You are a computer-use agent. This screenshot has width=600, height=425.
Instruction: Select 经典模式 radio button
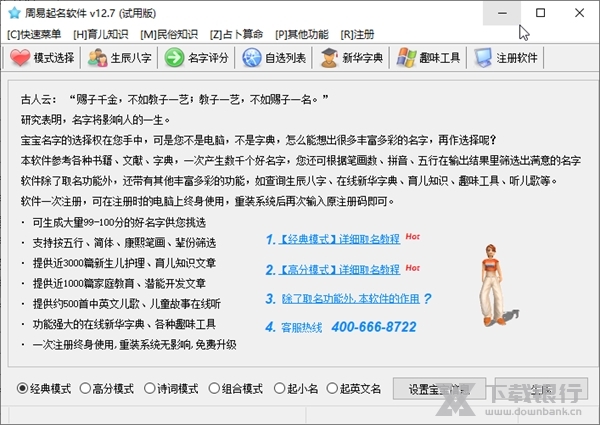[x=23, y=389]
